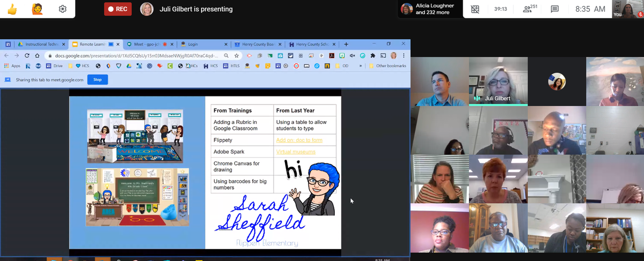Click the browser home icon
The image size is (644, 261).
coord(36,55)
